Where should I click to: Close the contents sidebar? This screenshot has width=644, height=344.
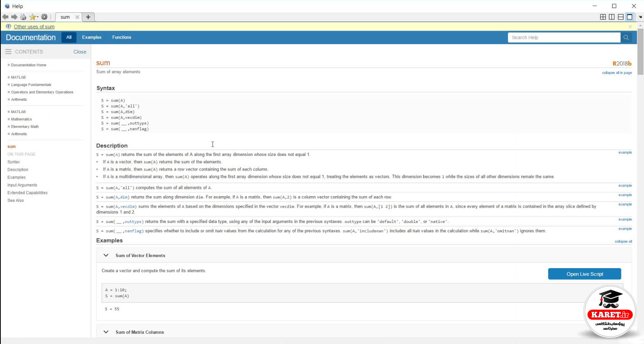tap(80, 52)
